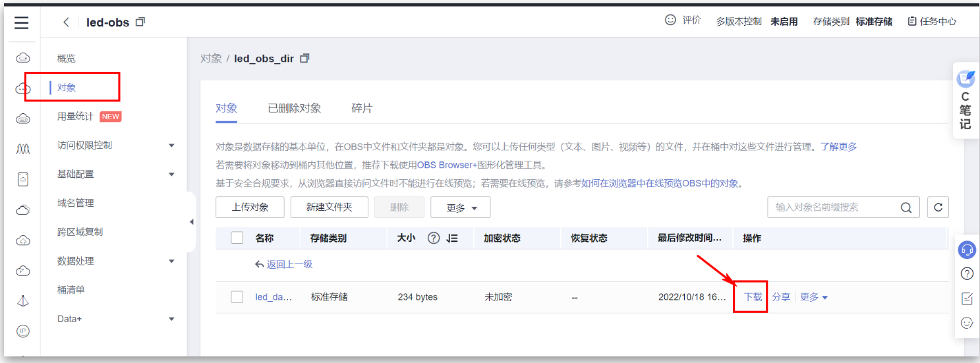Switch to the 已删除对象 tab
The width and height of the screenshot is (980, 363).
pos(295,108)
